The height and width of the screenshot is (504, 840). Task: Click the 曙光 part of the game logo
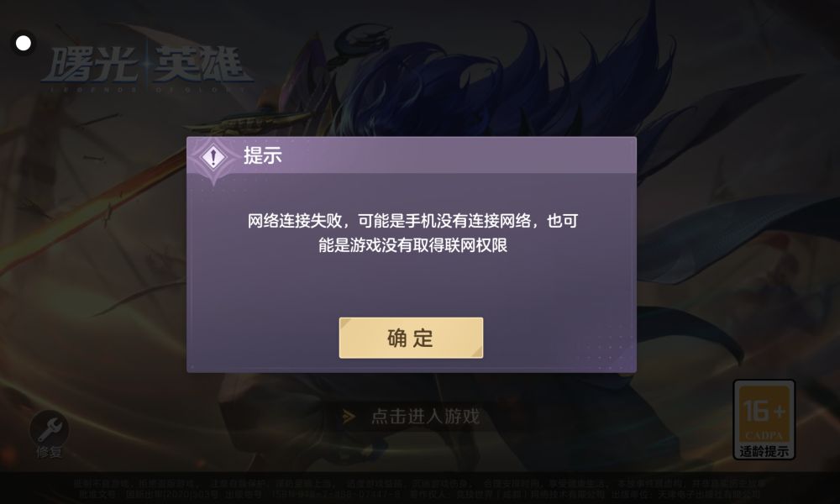click(x=90, y=65)
